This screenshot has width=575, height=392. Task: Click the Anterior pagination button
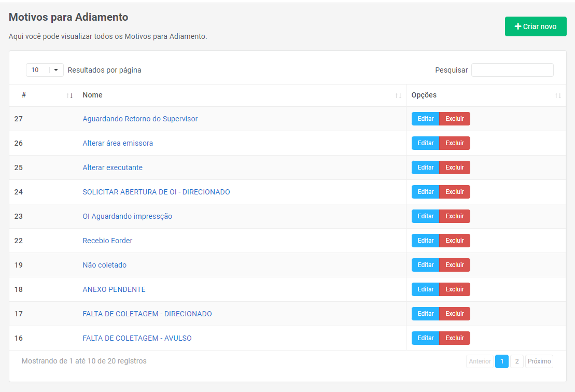[480, 361]
